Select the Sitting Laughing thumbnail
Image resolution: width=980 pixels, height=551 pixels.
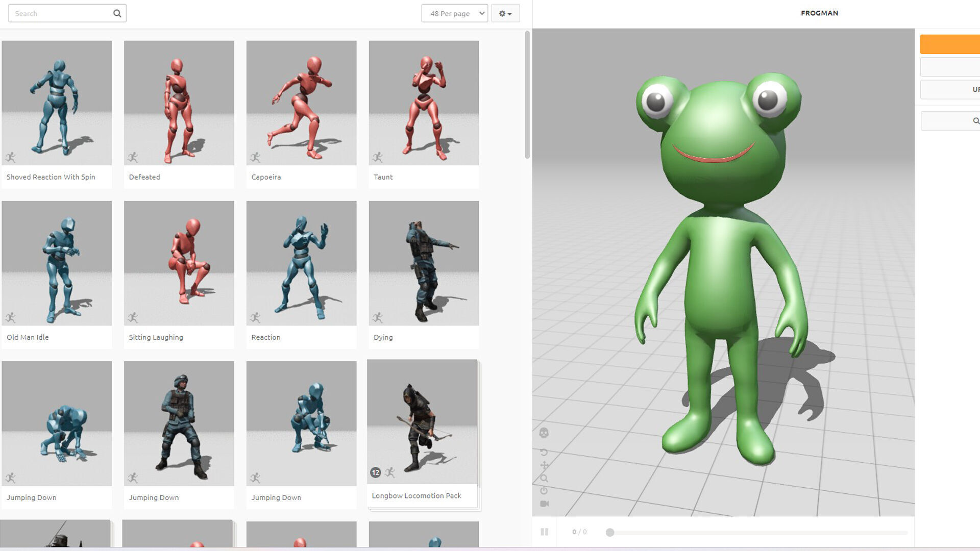tap(179, 263)
